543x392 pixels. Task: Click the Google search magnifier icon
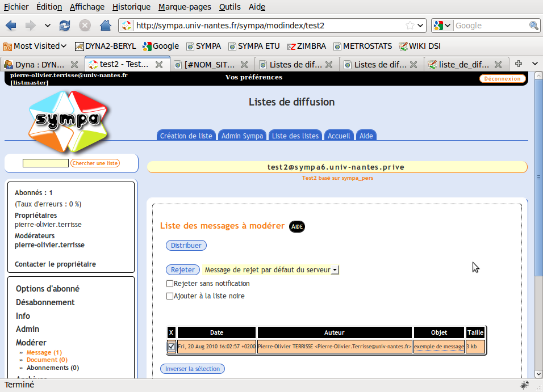click(534, 26)
